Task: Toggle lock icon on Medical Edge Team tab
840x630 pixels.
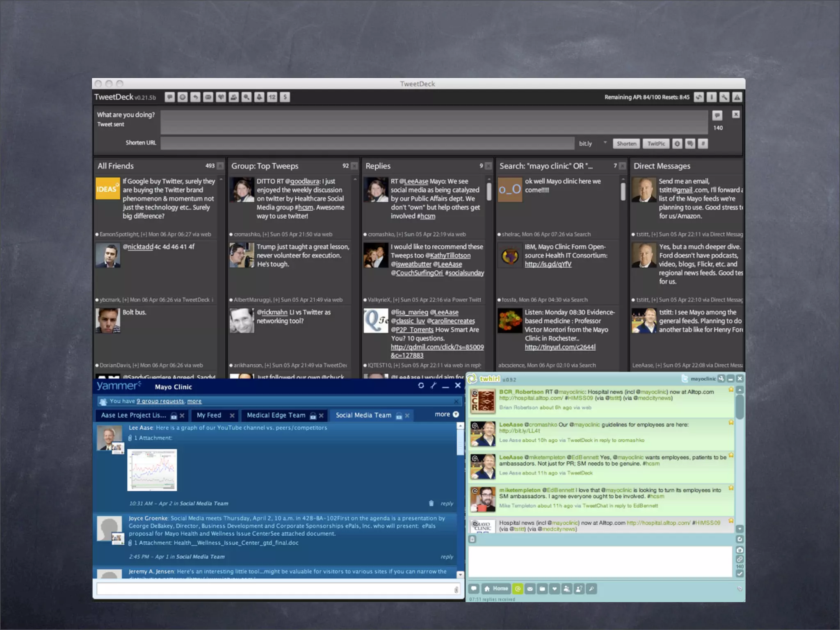Action: pyautogui.click(x=313, y=416)
